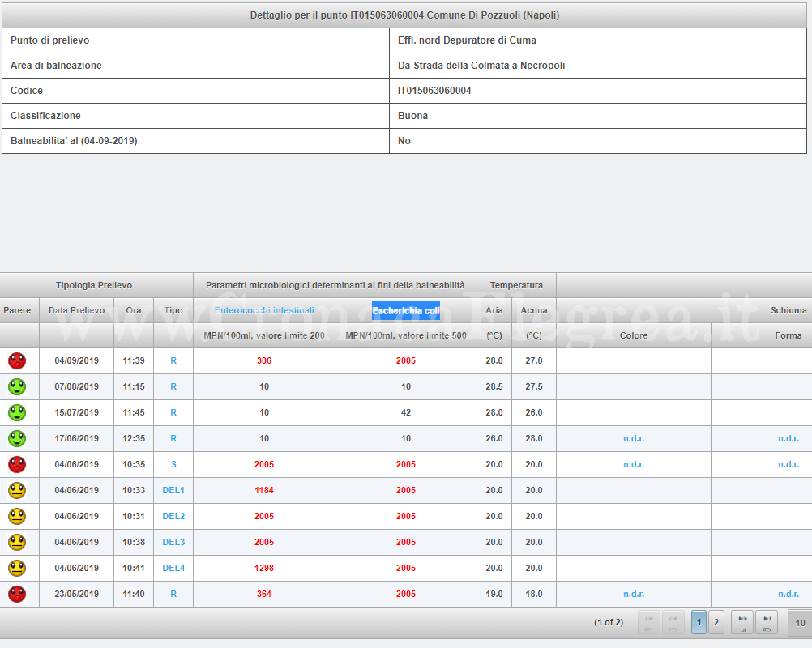The image size is (812, 648).
Task: Click the Tipo column header
Action: [173, 310]
